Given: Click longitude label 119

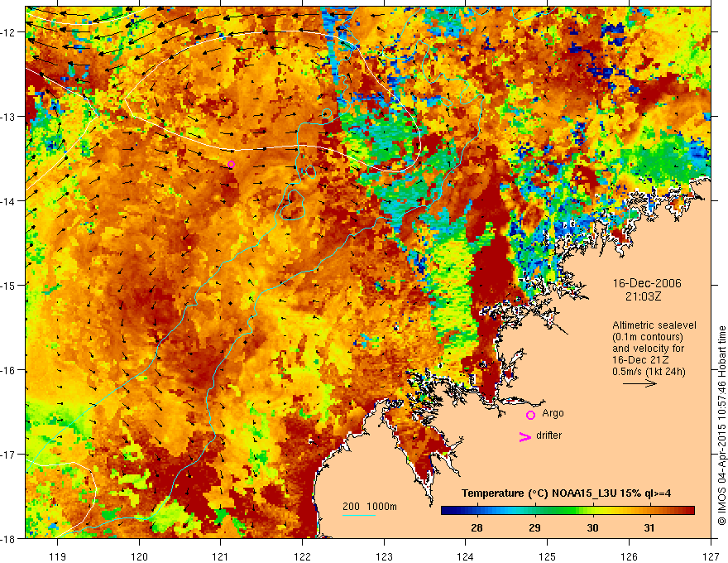Looking at the screenshot, I should 58,556.
